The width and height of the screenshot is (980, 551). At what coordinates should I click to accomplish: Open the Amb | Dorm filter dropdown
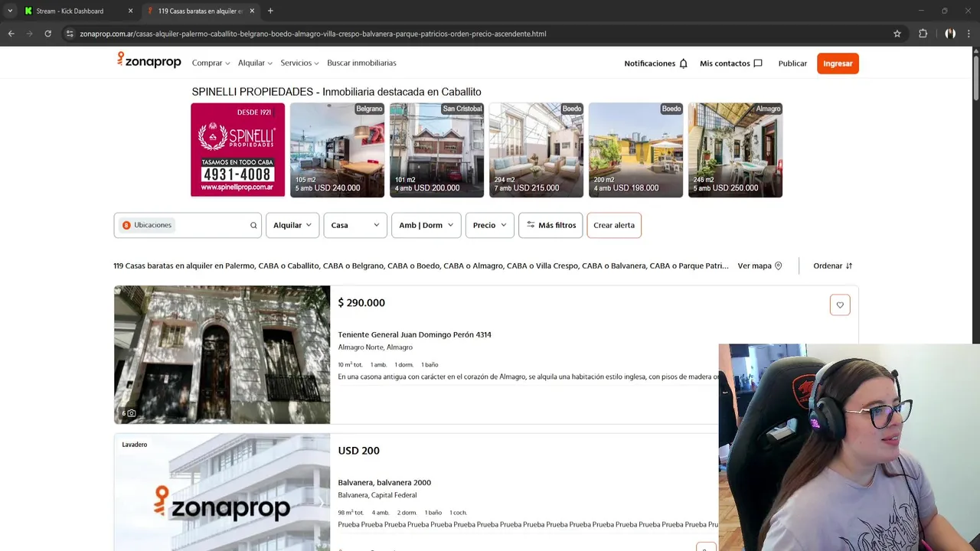pos(426,225)
